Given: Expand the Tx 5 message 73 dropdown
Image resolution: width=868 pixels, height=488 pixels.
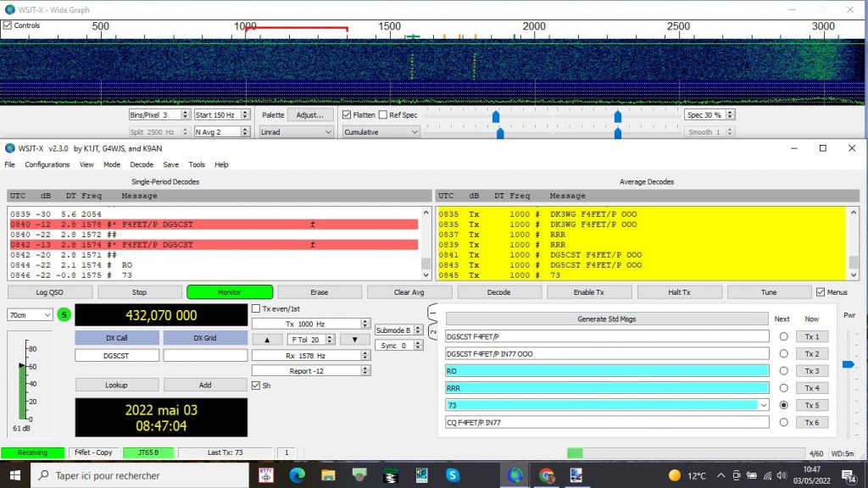Looking at the screenshot, I should tap(764, 405).
